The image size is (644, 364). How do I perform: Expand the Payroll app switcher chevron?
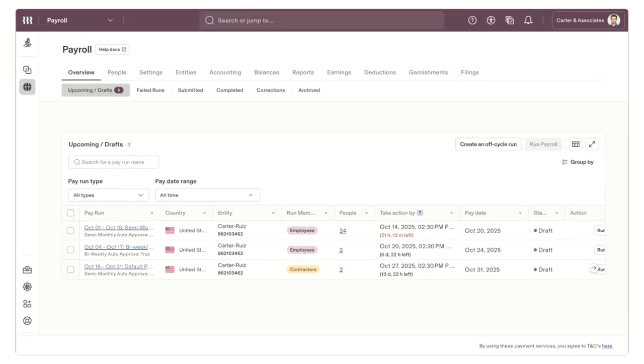click(x=110, y=21)
